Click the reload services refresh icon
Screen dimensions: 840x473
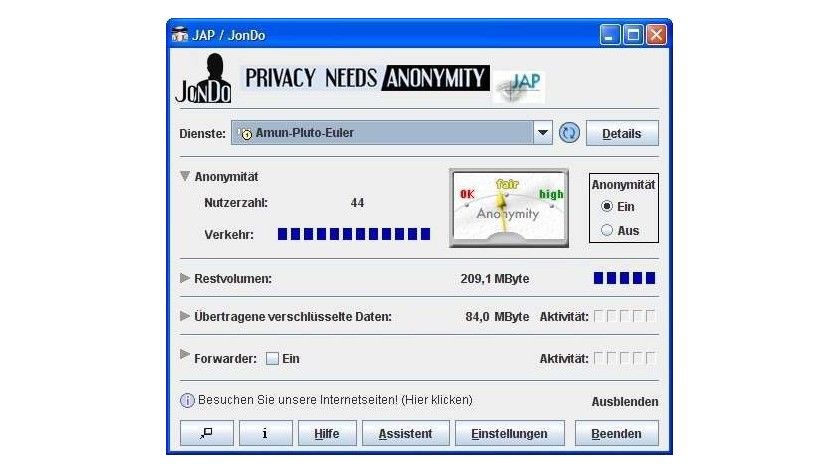tap(569, 133)
